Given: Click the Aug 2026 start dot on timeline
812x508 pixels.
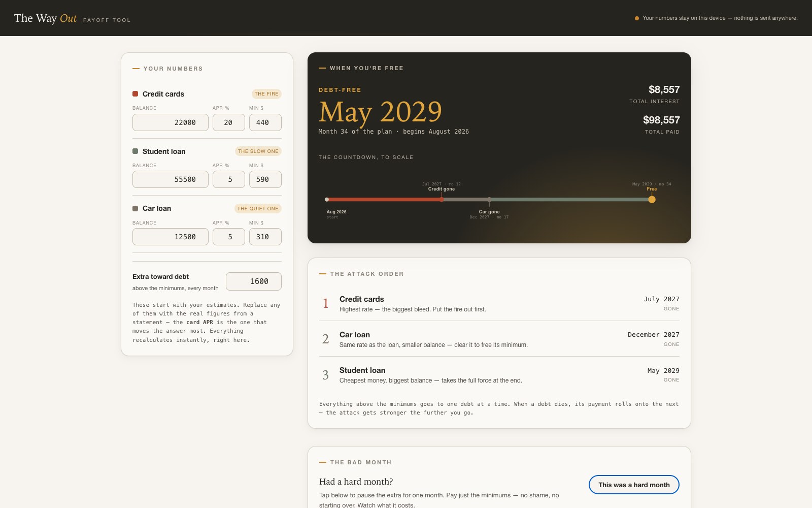Looking at the screenshot, I should [327, 200].
